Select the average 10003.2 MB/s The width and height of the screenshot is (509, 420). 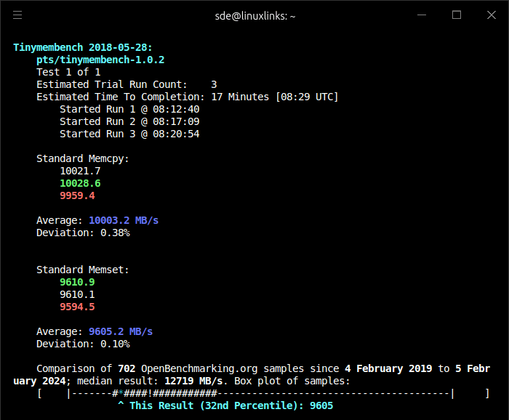point(124,220)
